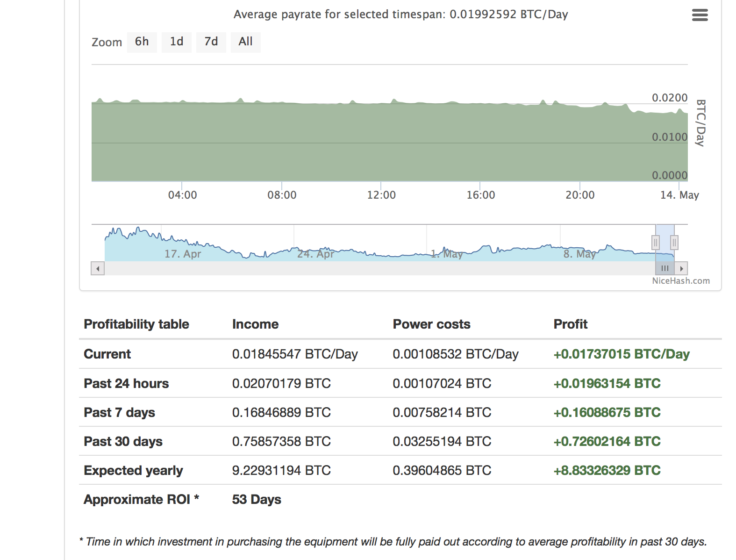The width and height of the screenshot is (736, 560).
Task: Switch chart zoom to 7d
Action: tap(211, 42)
